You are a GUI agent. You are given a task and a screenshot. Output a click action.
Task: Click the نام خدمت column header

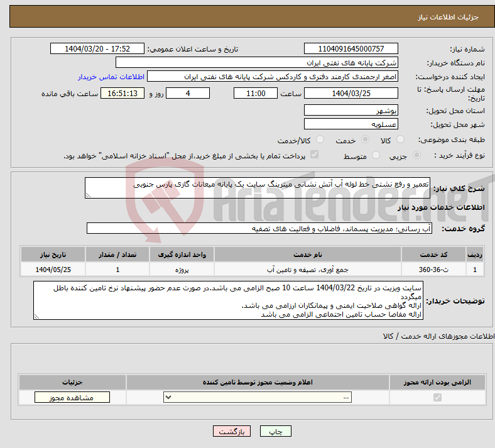tap(307, 254)
